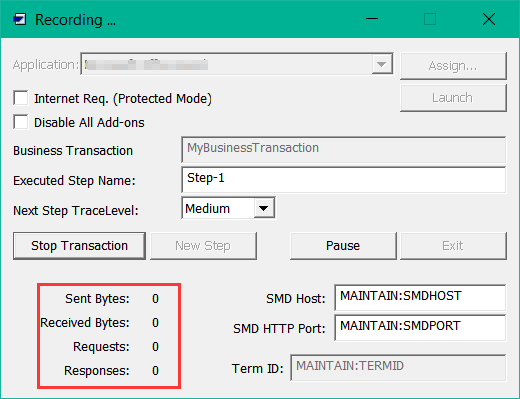Click the Application: label
The width and height of the screenshot is (520, 399).
tap(46, 65)
